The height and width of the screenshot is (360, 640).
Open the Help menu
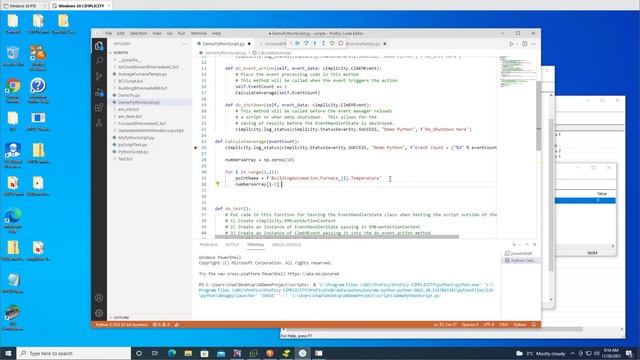(x=216, y=33)
